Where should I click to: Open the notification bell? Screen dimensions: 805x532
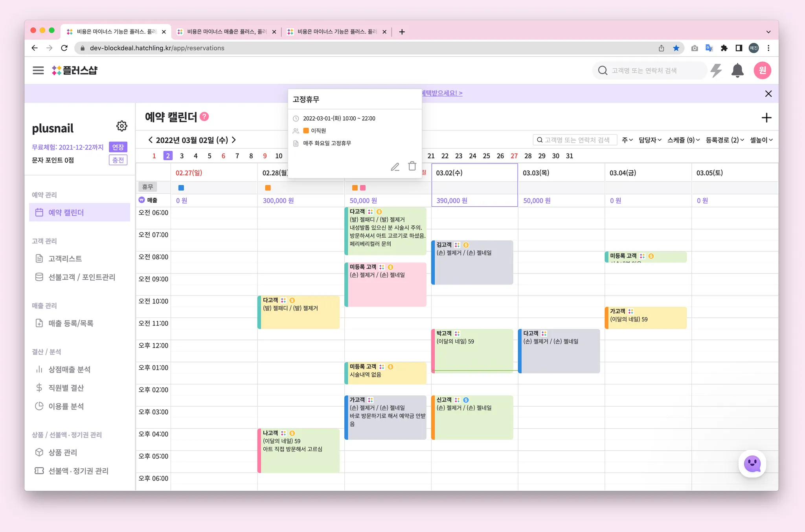pyautogui.click(x=737, y=71)
